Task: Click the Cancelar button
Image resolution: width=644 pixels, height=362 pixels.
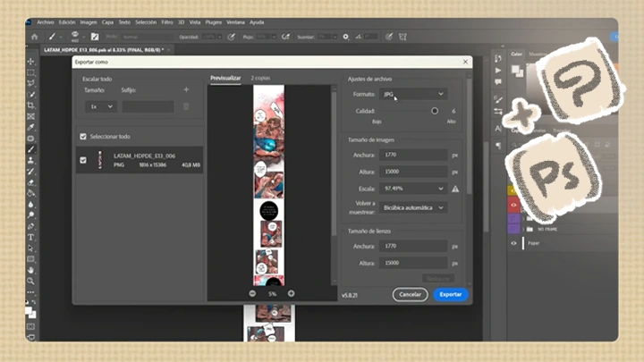Action: click(x=410, y=294)
